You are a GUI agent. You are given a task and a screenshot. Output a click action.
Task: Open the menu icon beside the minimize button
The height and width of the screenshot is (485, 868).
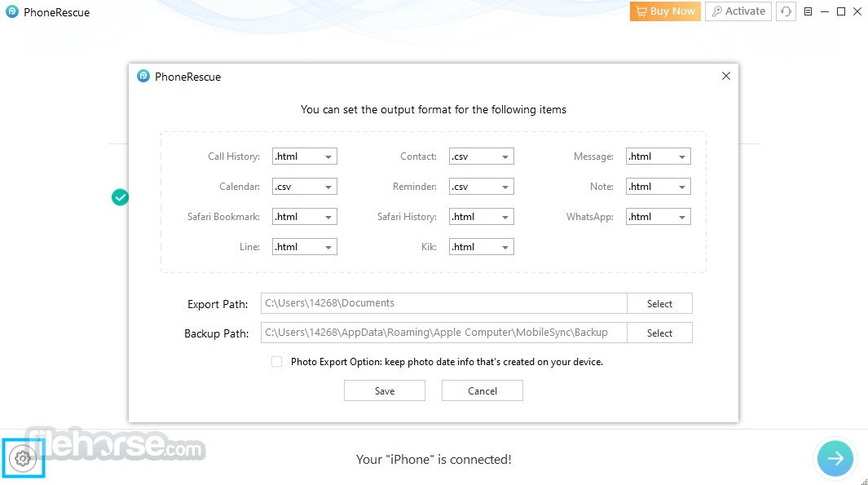point(808,11)
